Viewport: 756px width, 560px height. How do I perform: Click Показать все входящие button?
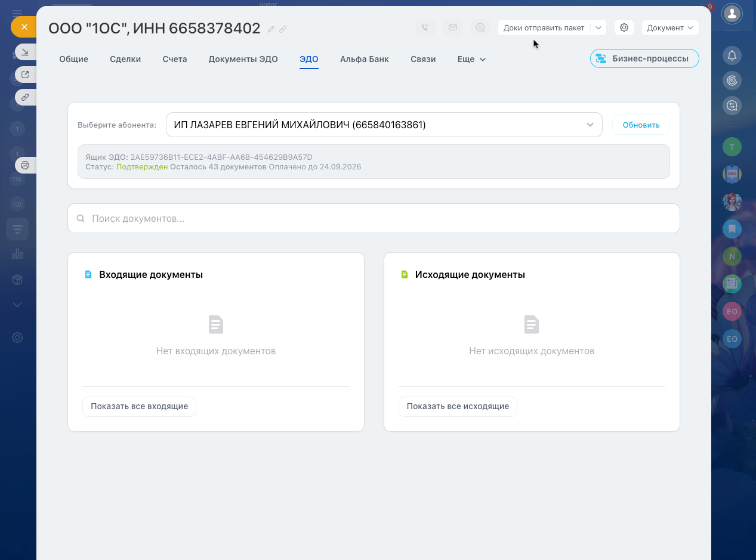[x=139, y=406]
